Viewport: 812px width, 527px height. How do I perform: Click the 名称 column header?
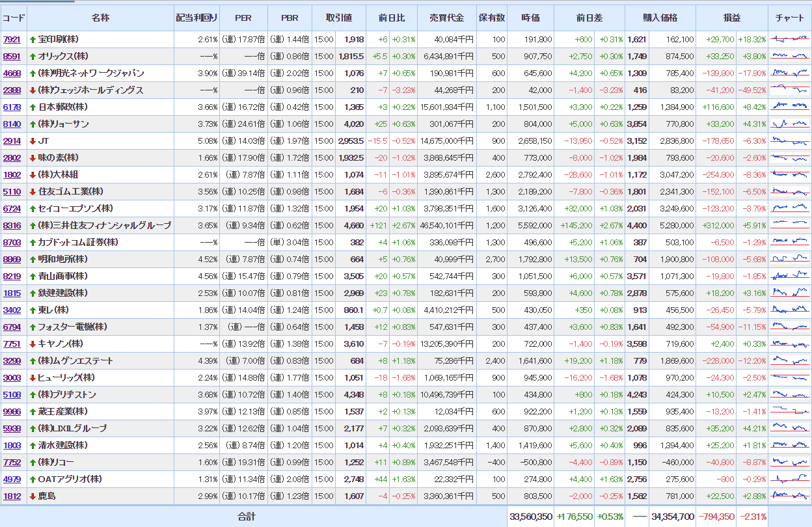[x=100, y=18]
